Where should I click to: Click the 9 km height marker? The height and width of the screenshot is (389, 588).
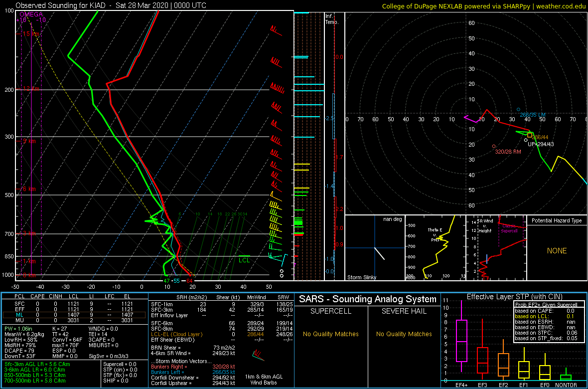[29, 141]
